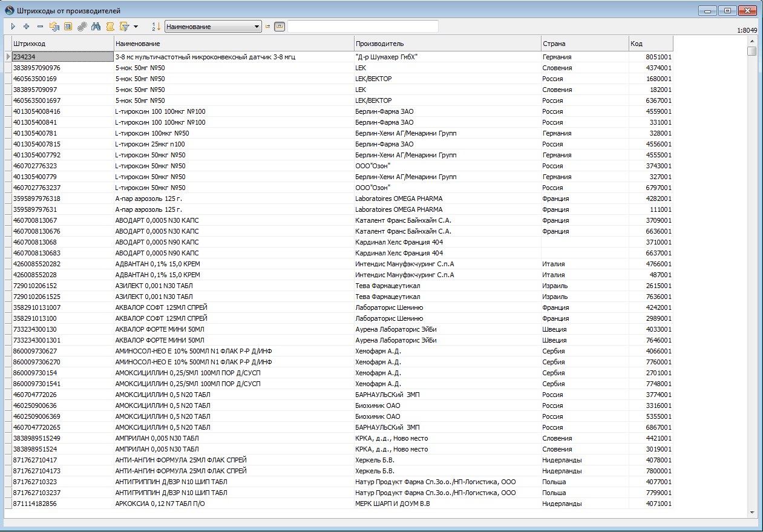Click code 111001 in А-пар row

tap(650, 209)
